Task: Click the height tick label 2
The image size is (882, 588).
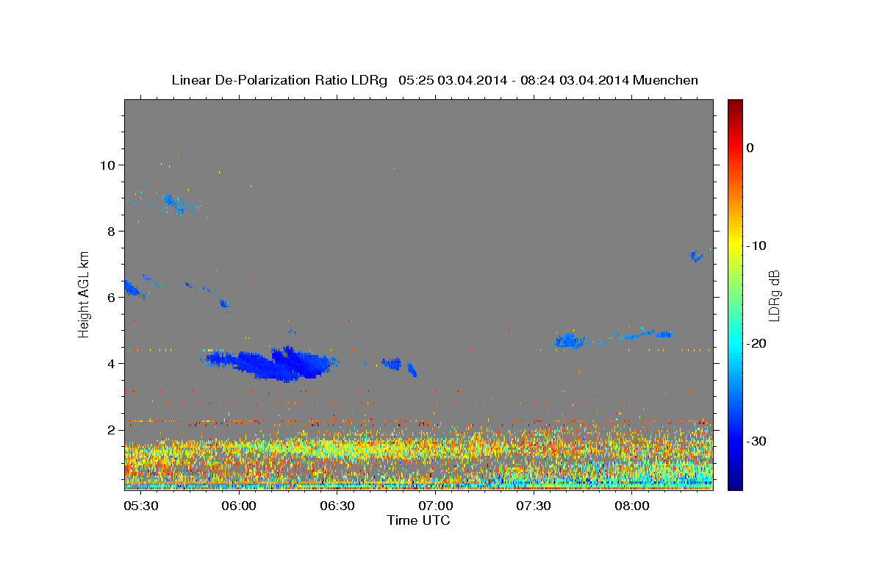Action: [111, 429]
